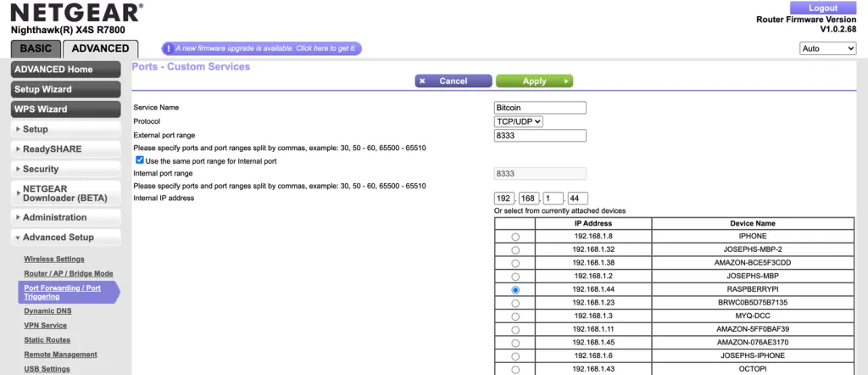868x375 pixels.
Task: Open the Auto language dropdown
Action: pyautogui.click(x=828, y=48)
